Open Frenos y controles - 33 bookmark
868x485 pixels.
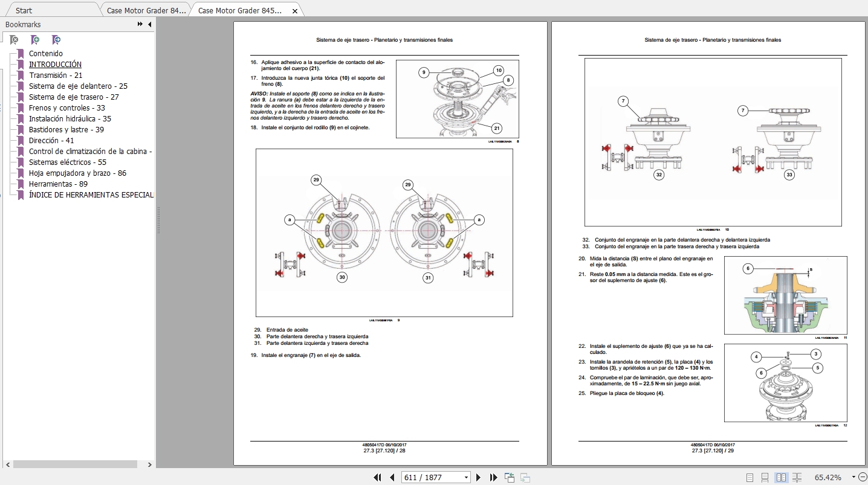pyautogui.click(x=67, y=108)
